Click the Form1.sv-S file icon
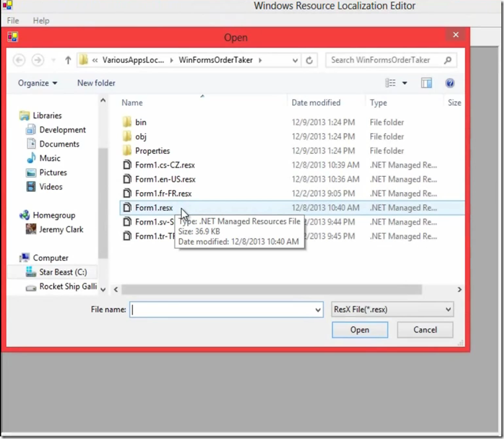 tap(127, 222)
